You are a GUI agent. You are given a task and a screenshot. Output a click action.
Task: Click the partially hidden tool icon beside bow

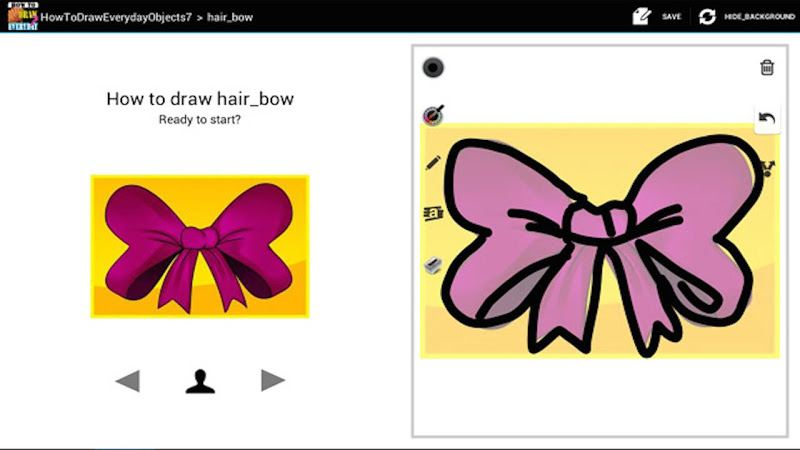[768, 169]
